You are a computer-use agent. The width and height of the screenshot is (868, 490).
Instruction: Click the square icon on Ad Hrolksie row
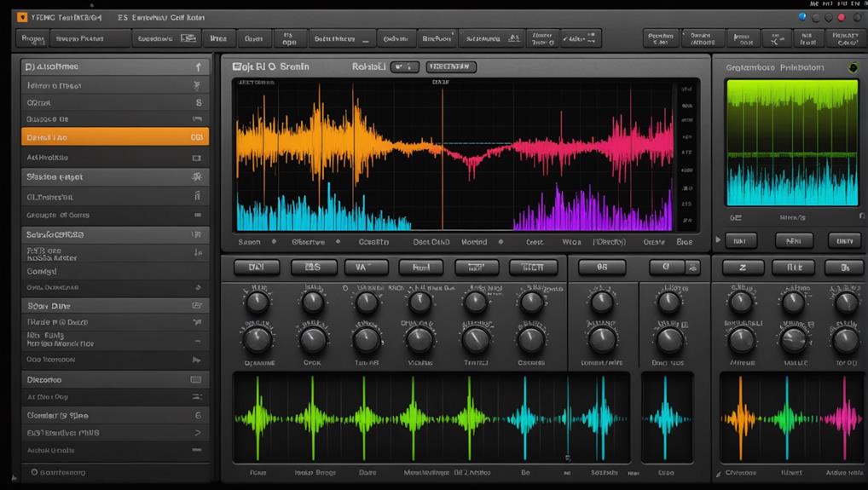[x=196, y=158]
